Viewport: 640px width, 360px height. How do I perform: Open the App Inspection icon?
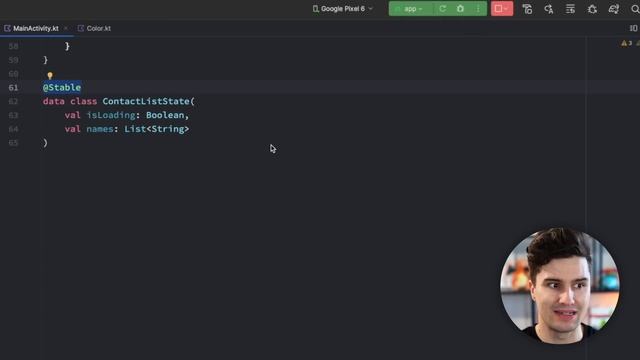coord(527,9)
